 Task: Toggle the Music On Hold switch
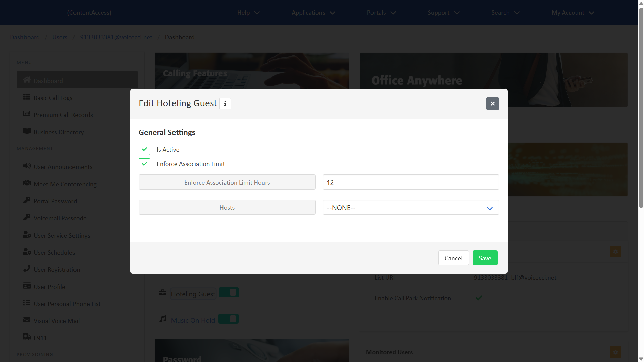point(229,319)
